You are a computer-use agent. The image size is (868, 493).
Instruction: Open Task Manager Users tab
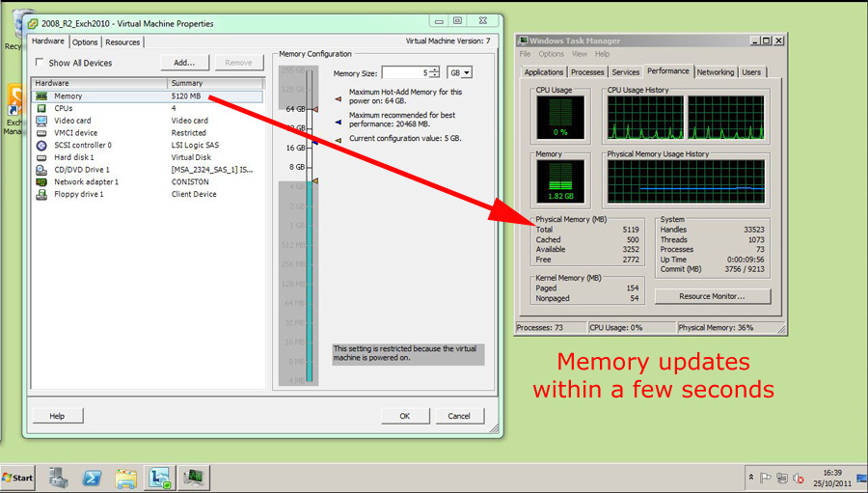(x=751, y=72)
